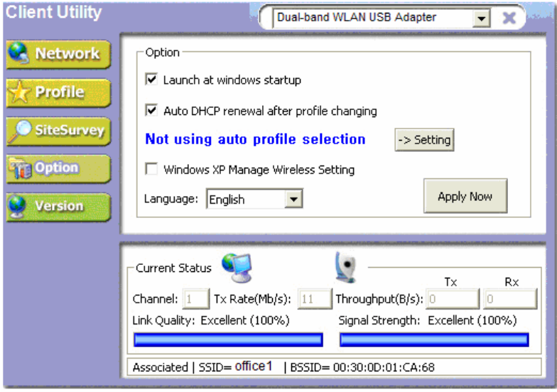Click the 'BSSID= 00:30:0D:01:CA:68' text

pos(362,368)
